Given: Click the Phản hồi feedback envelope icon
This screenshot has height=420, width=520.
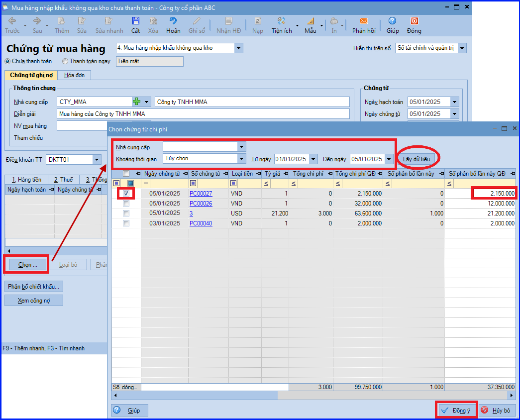Looking at the screenshot, I should 364,21.
